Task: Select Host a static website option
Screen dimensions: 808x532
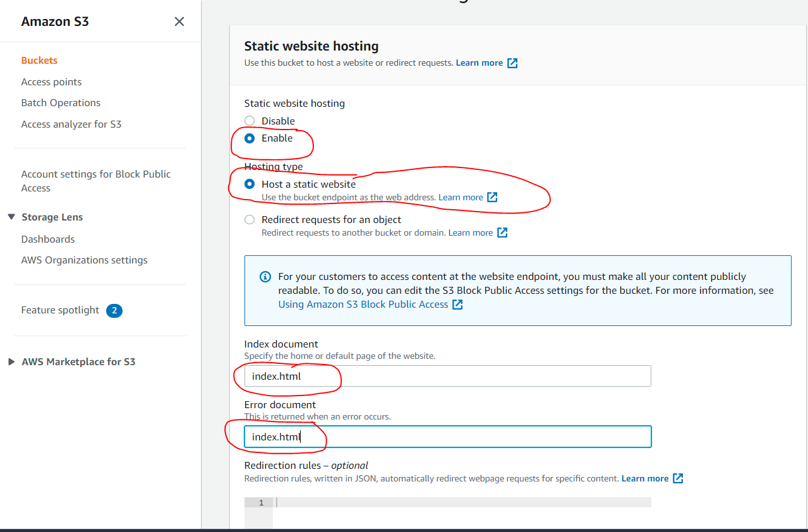Action: point(250,184)
